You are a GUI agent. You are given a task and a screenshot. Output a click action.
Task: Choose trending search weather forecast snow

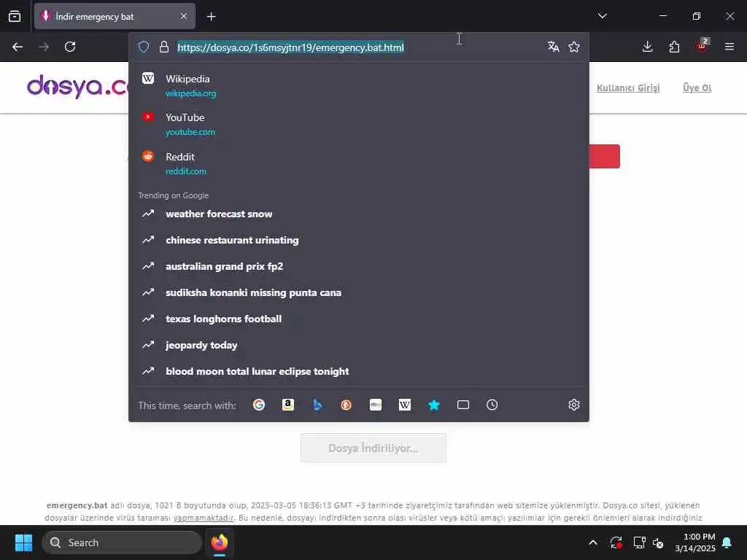(x=359, y=214)
